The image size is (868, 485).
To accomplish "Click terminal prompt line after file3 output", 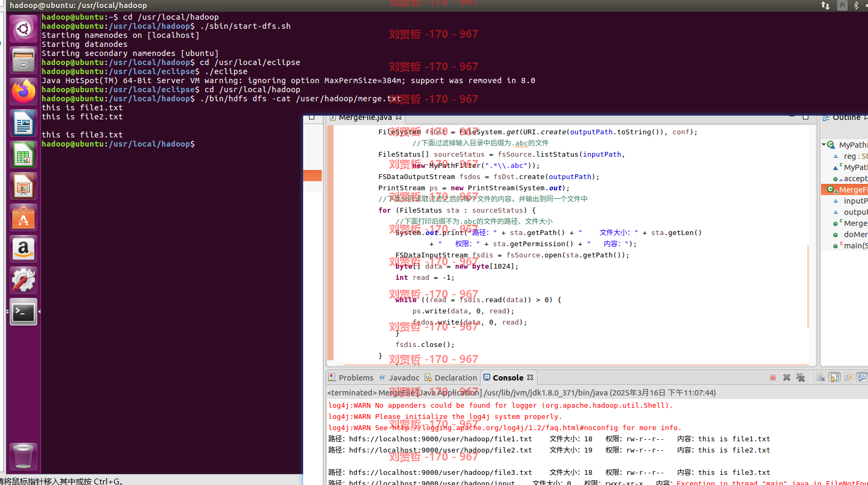I will tap(118, 144).
